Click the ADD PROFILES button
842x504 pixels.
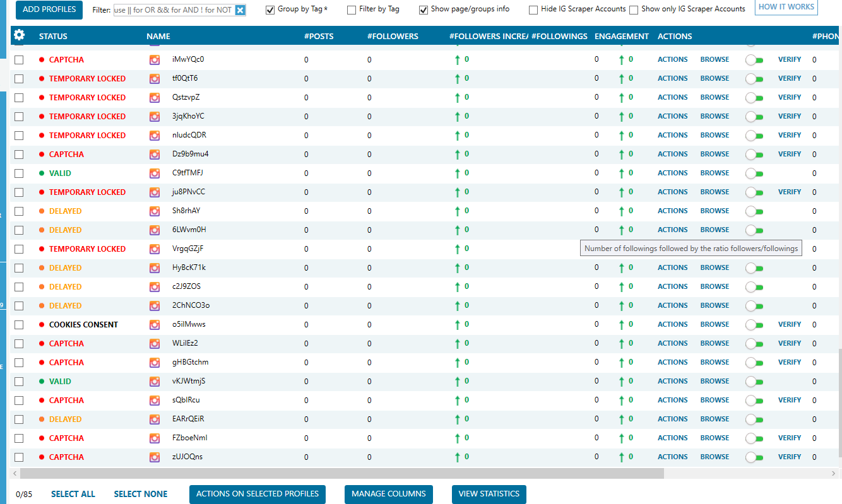click(x=49, y=9)
